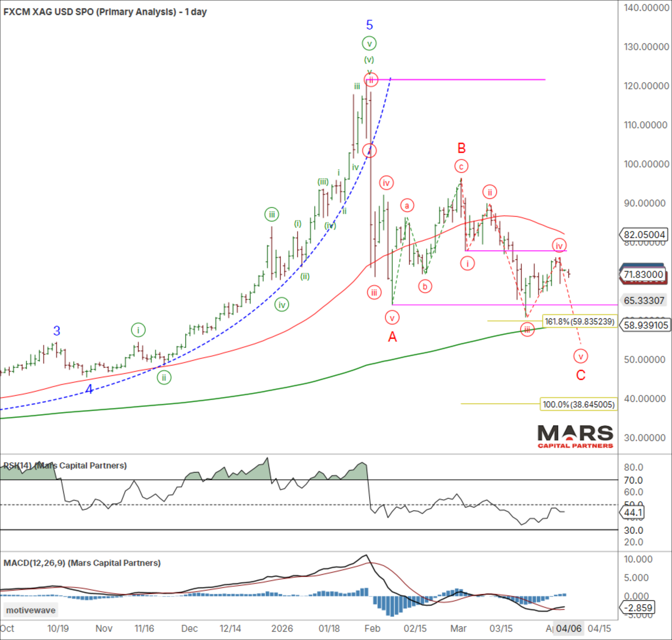Viewport: 672px width, 640px height.
Task: Select the red wave B label
Action: point(461,148)
